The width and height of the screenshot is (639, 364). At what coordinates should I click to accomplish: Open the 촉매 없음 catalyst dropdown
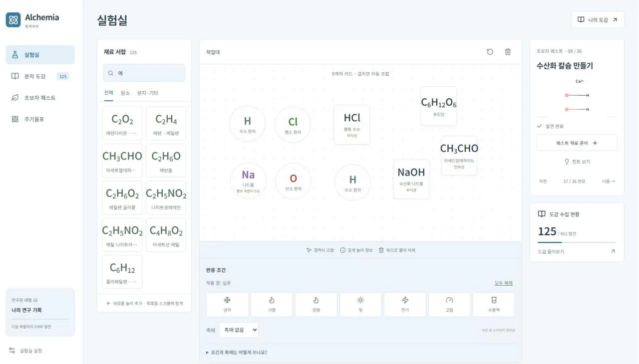239,330
